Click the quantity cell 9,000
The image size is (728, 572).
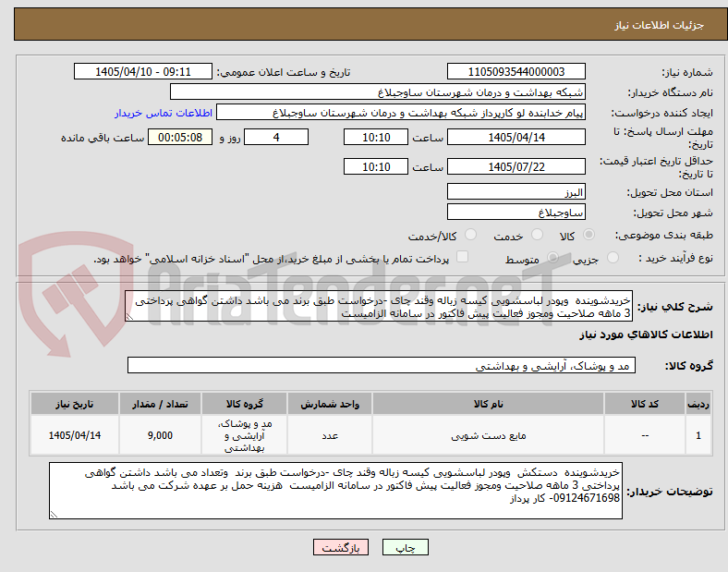coord(160,435)
